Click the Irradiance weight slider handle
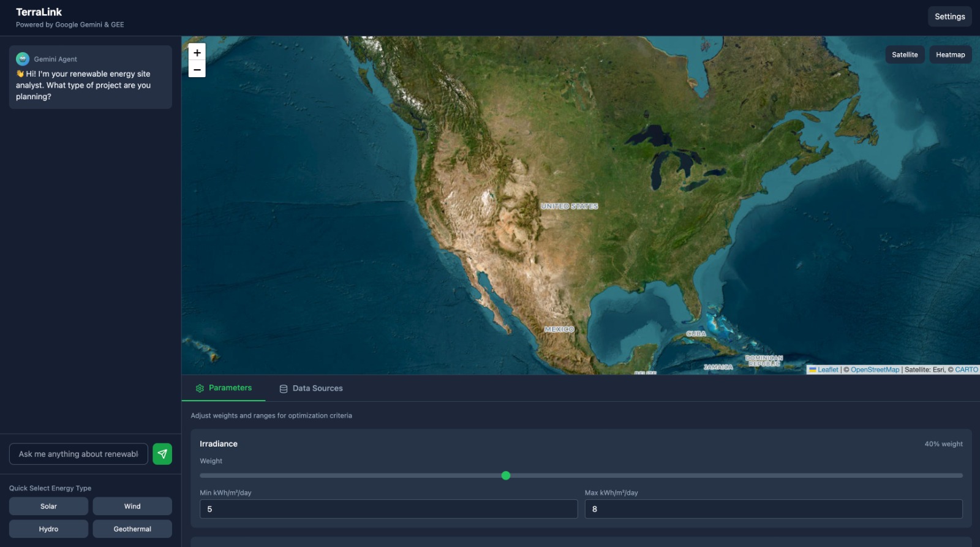The width and height of the screenshot is (980, 547). click(x=506, y=475)
